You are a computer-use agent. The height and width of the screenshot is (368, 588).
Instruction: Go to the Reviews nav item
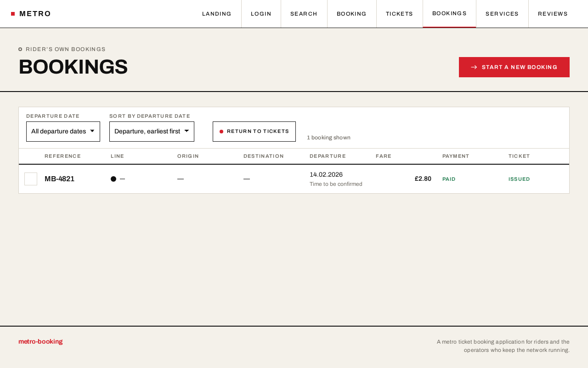click(553, 14)
